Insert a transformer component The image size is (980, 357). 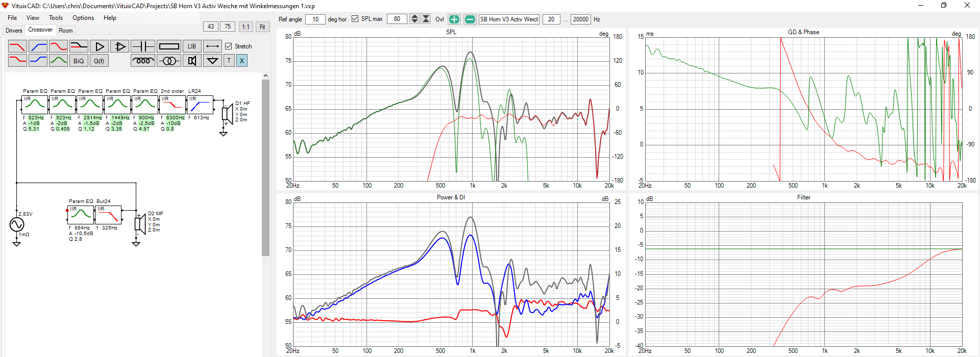[169, 61]
